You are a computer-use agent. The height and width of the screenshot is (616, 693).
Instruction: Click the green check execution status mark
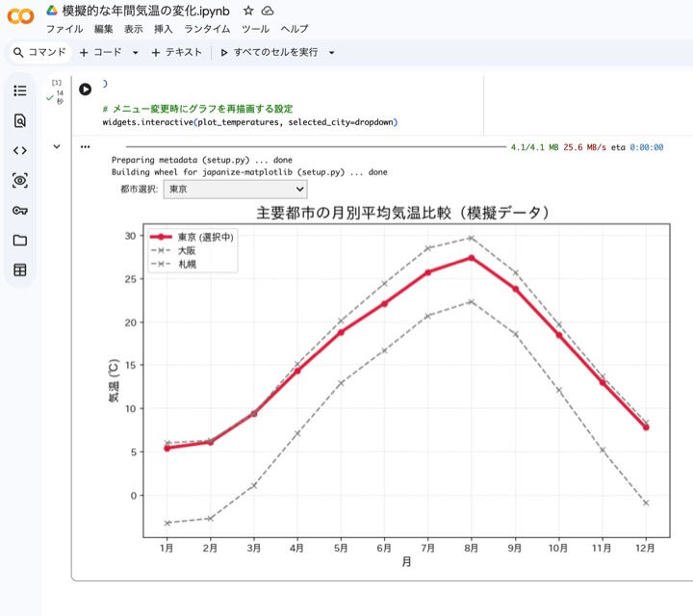coord(50,97)
